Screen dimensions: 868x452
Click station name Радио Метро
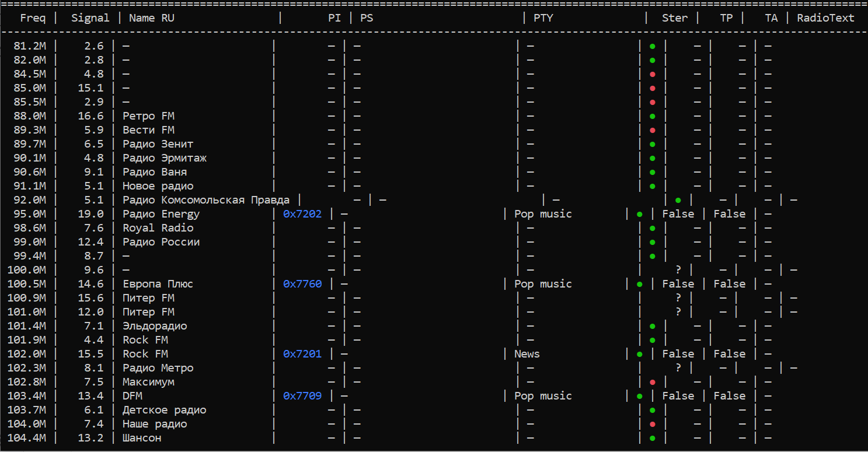(x=158, y=368)
